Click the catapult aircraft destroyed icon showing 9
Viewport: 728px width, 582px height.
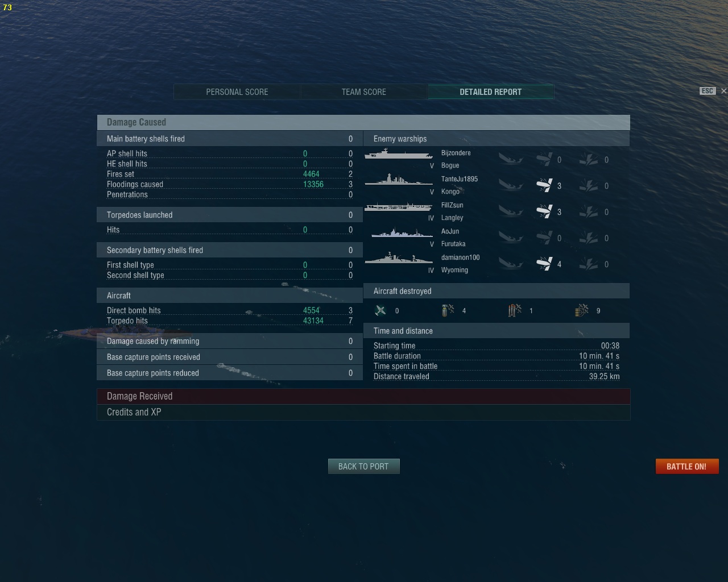(x=582, y=310)
